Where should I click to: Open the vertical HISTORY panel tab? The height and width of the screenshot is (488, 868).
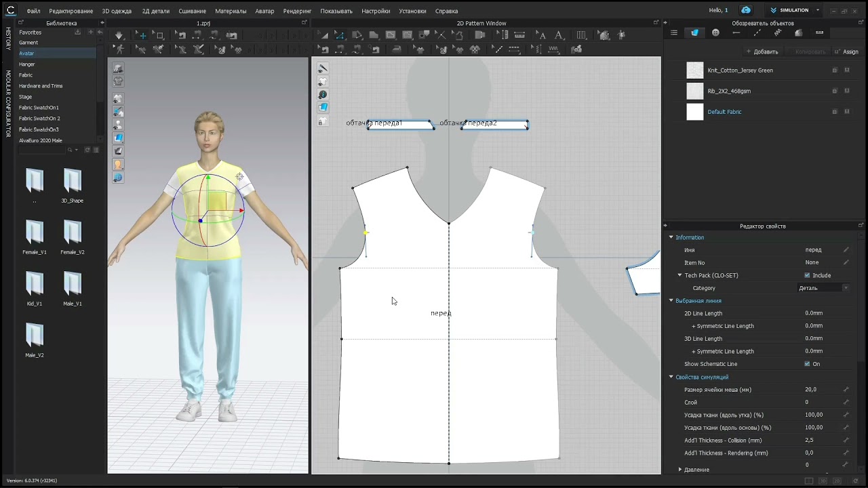click(x=8, y=39)
